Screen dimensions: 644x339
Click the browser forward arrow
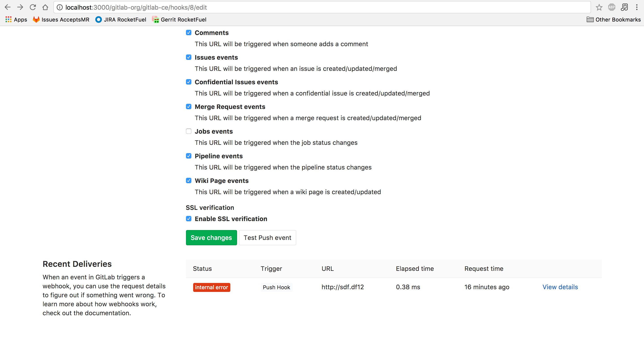click(20, 7)
